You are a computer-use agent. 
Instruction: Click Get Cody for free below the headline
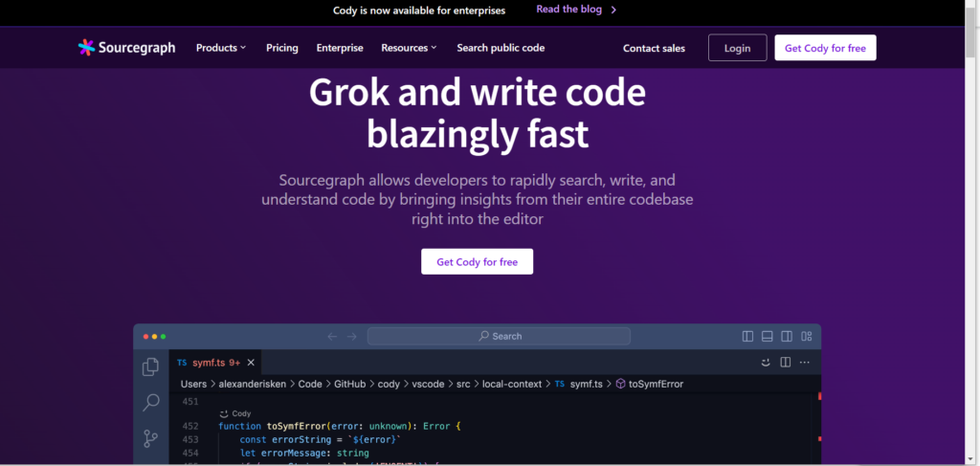tap(477, 262)
